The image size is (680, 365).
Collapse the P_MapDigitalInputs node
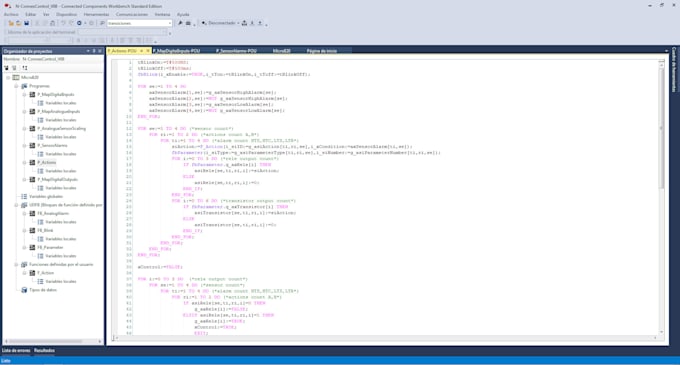[x=24, y=95]
